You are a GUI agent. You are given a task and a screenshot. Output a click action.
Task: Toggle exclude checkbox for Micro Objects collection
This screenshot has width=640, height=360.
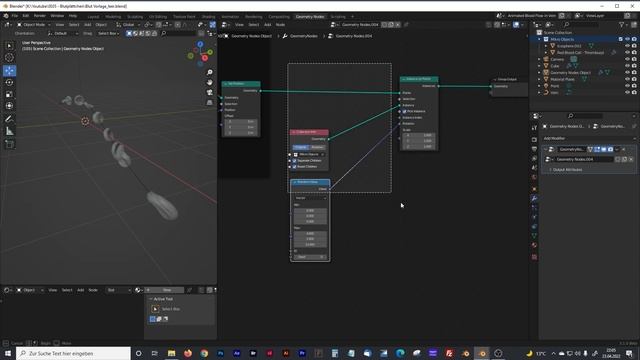tap(620, 39)
